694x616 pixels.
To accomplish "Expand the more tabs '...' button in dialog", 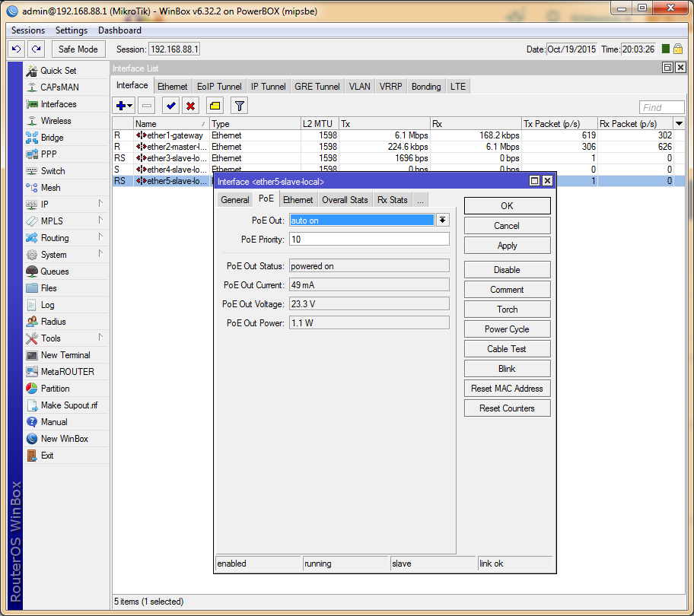I will [420, 200].
